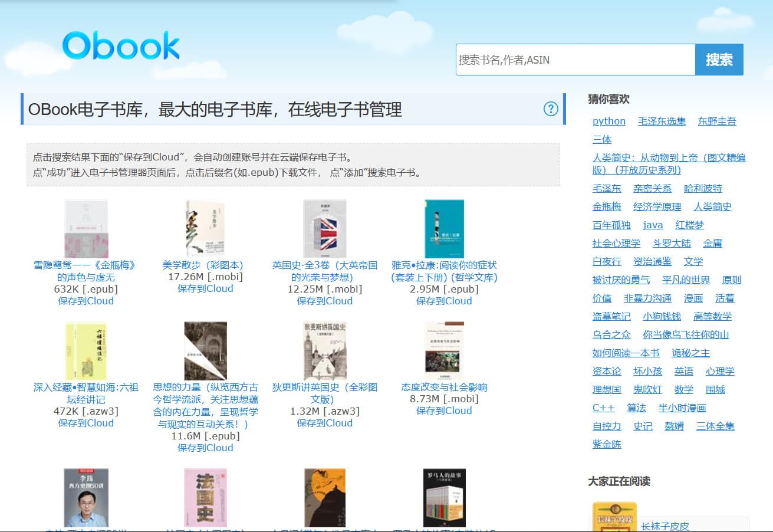Screen dimensions: 773x532
Task: Select the 心理学 tag
Action: tap(720, 371)
